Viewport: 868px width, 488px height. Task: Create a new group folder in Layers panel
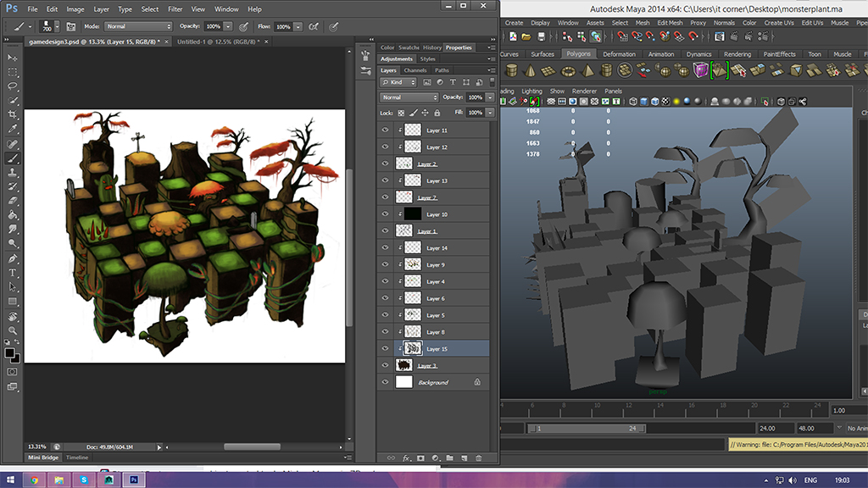click(x=449, y=458)
